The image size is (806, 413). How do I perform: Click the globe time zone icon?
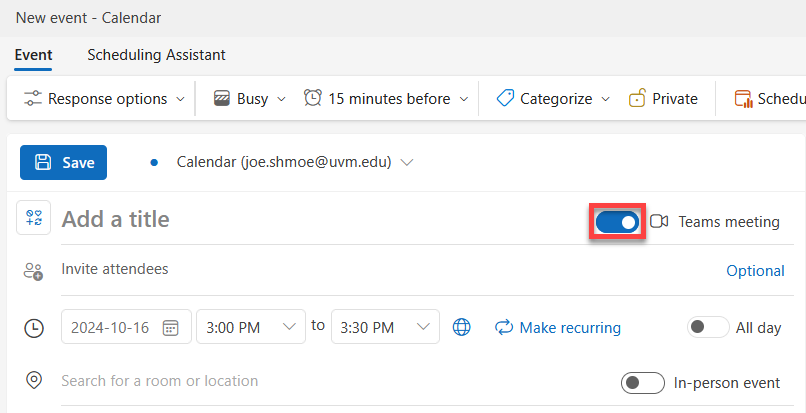point(461,327)
